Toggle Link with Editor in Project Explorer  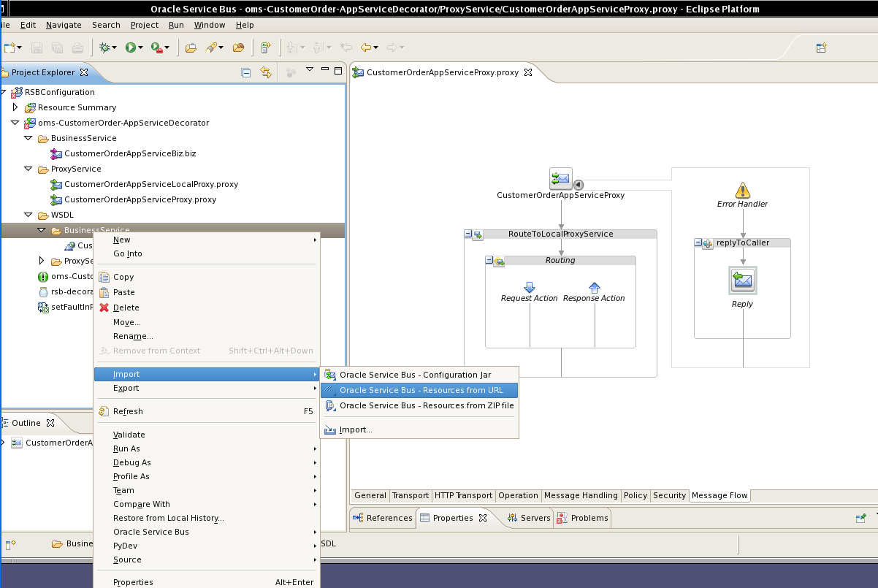[266, 72]
